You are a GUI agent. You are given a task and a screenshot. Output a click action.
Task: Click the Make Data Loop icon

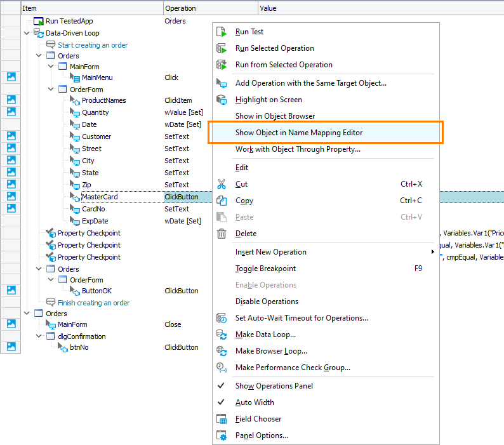[x=222, y=335]
